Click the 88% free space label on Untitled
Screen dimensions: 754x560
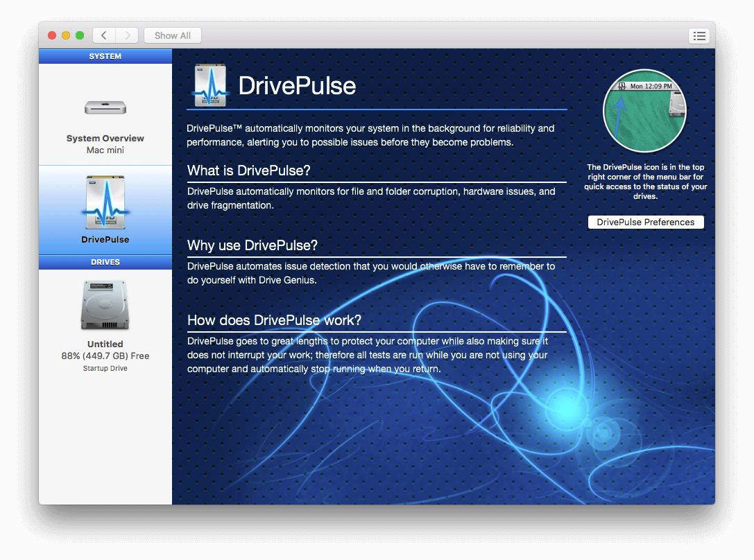tap(105, 356)
